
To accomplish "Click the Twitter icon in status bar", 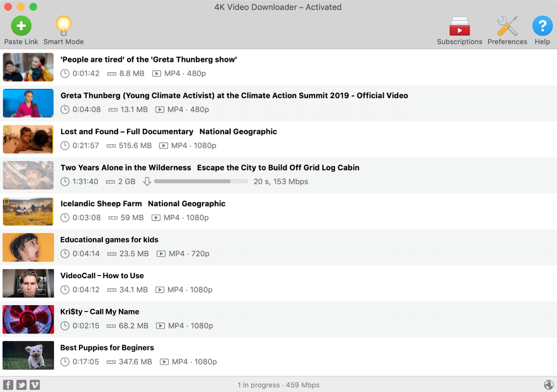I will coord(22,385).
